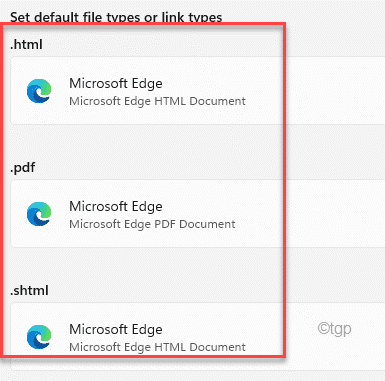Click the .shtml extension label
Viewport: 385px width, 381px height.
[29, 290]
